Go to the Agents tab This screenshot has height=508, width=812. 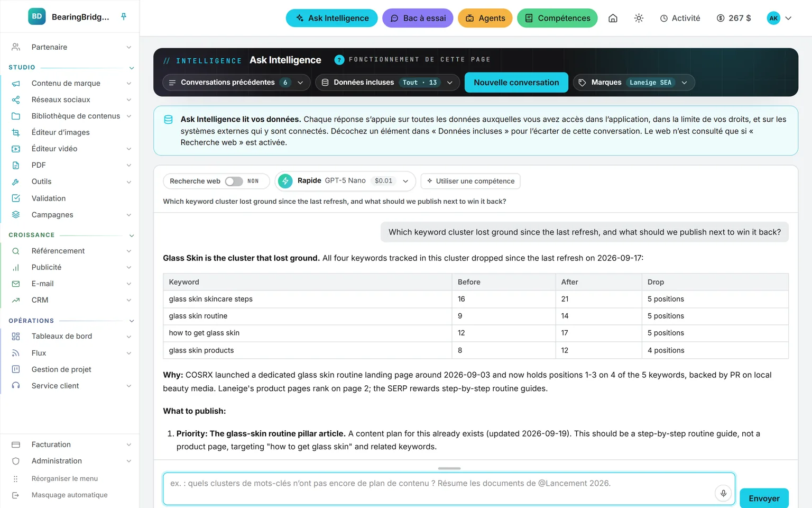click(x=485, y=18)
